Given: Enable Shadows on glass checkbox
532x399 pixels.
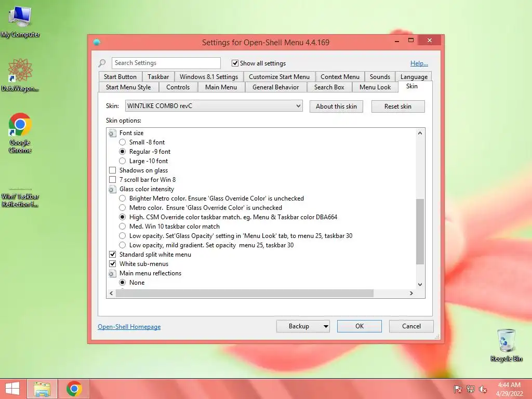Looking at the screenshot, I should 113,170.
